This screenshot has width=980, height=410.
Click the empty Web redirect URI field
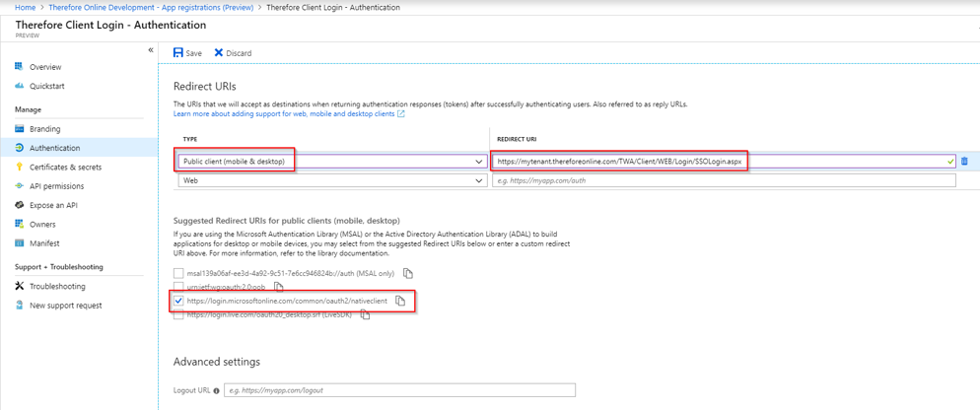(724, 180)
